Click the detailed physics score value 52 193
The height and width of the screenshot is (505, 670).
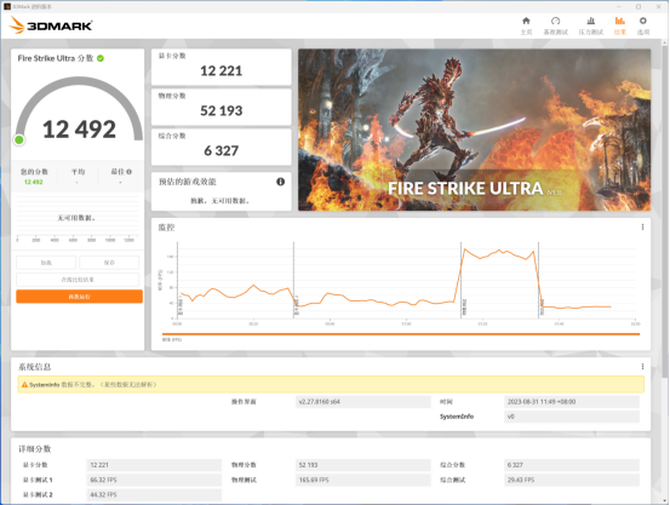pyautogui.click(x=363, y=465)
